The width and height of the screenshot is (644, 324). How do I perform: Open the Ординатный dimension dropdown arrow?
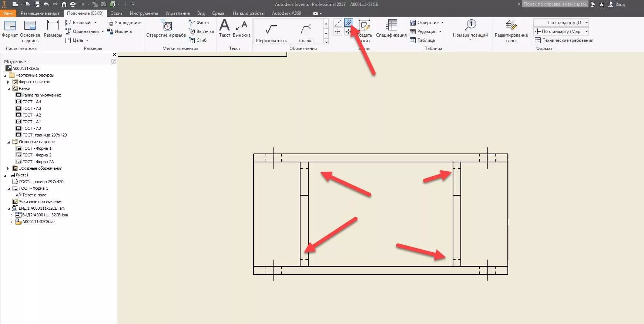[x=103, y=31]
